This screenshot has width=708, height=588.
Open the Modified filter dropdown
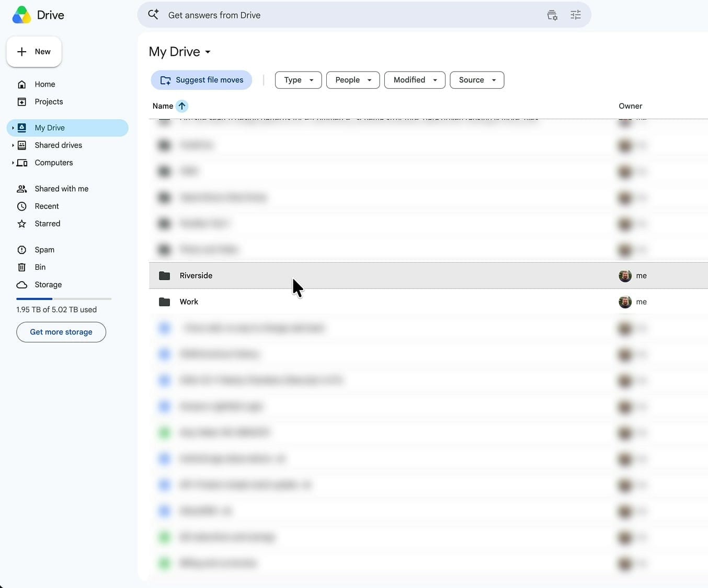(415, 80)
